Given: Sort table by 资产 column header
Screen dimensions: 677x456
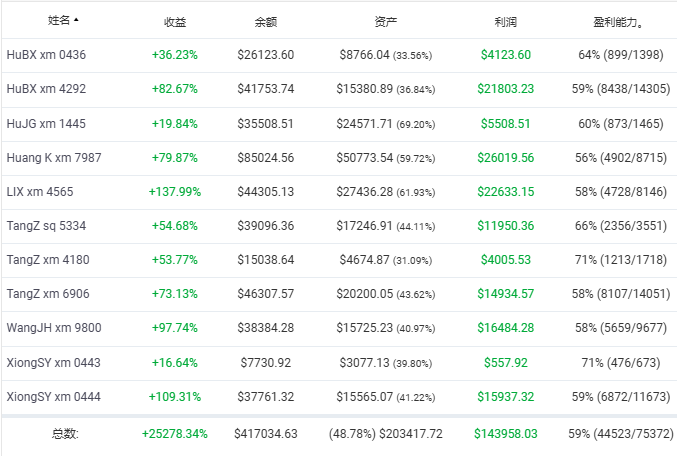Looking at the screenshot, I should tap(386, 22).
